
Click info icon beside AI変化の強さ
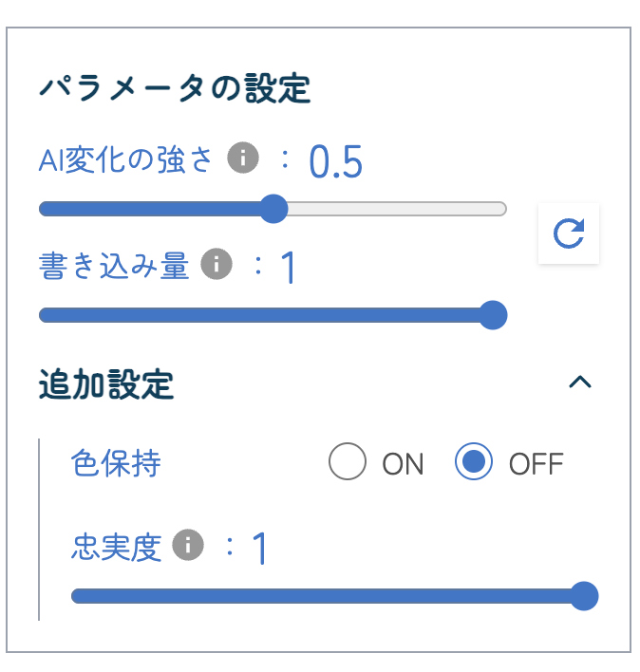(243, 158)
